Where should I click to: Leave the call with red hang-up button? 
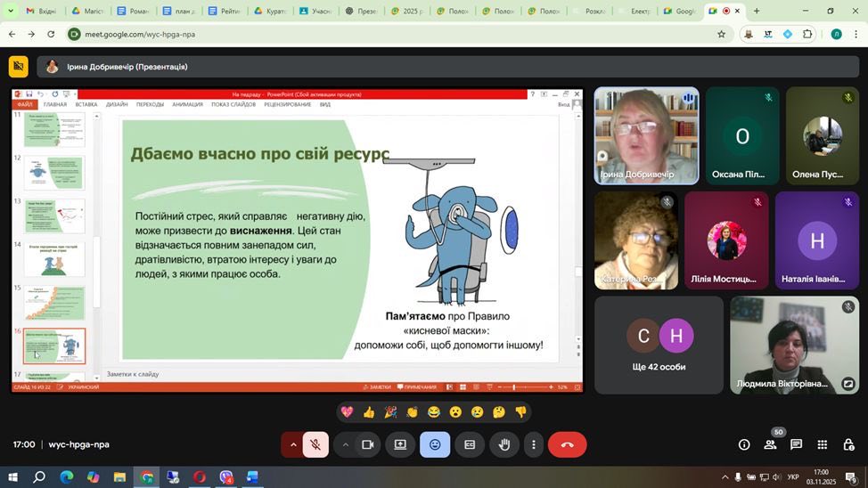pos(568,444)
